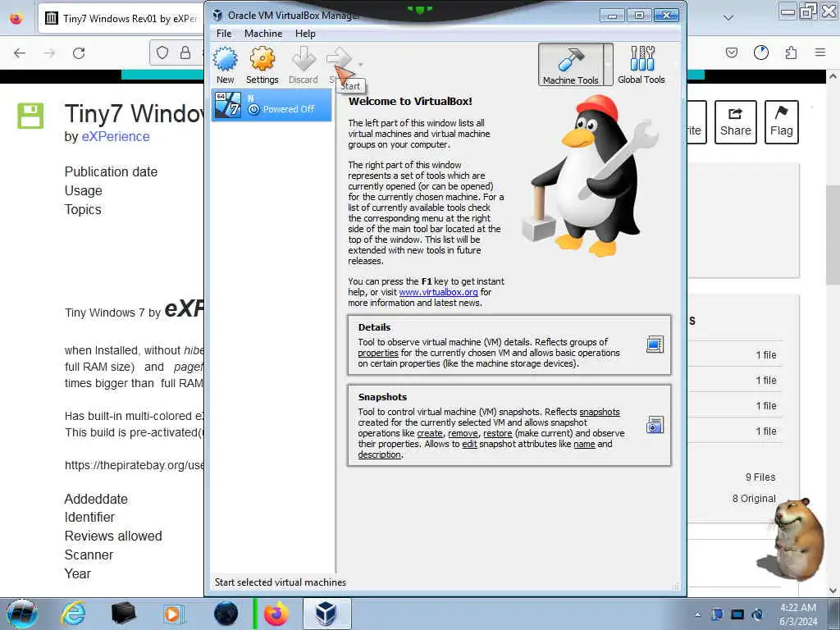Click the VirtualBox cube taskbar icon
Viewport: 840px width, 630px height.
[326, 614]
